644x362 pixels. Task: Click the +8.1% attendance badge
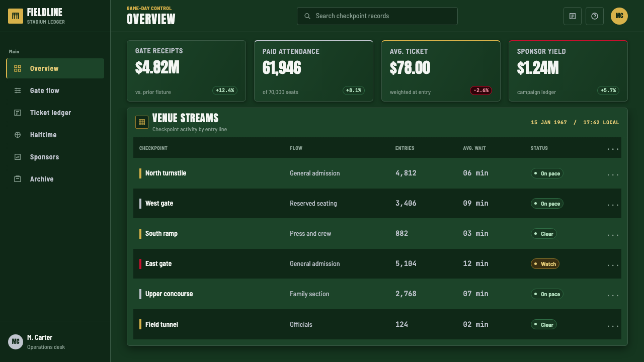tap(354, 90)
